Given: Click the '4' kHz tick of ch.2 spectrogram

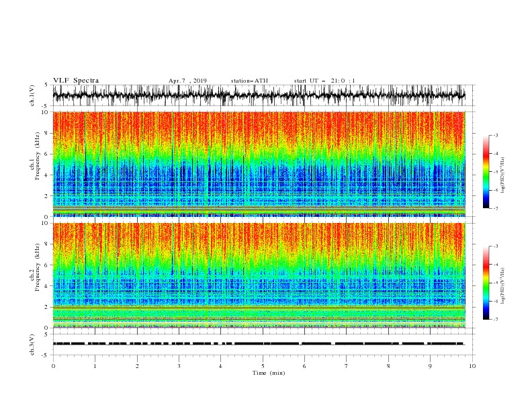Looking at the screenshot, I should [46, 286].
